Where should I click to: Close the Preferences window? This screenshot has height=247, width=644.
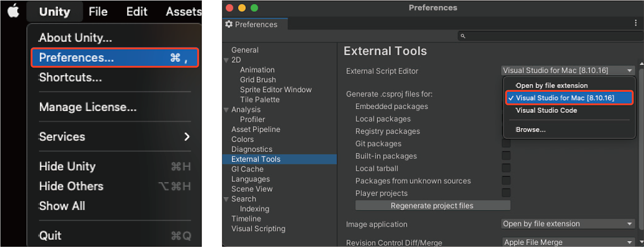(x=231, y=8)
